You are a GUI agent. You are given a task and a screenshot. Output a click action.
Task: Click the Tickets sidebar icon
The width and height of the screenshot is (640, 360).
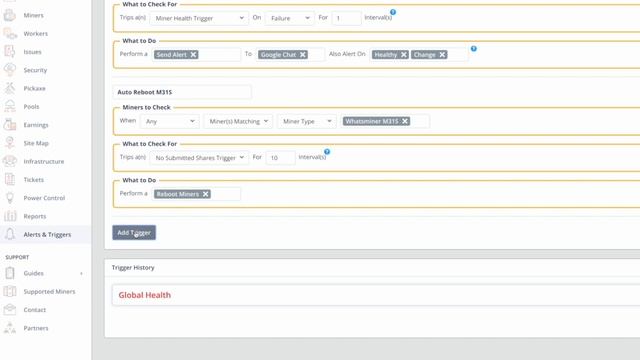(9, 180)
